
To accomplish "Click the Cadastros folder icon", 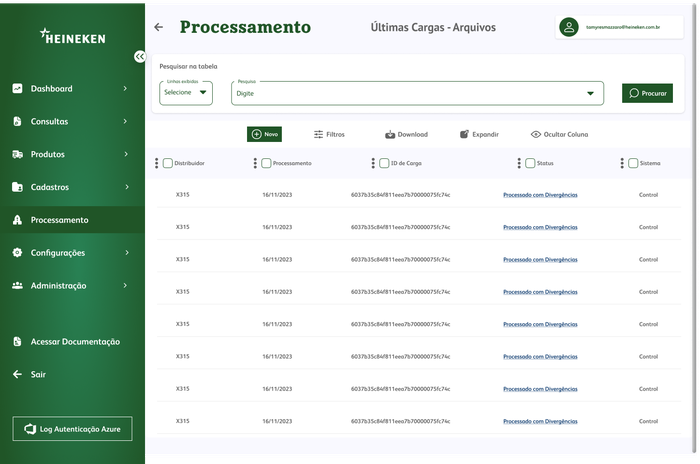I will (17, 187).
